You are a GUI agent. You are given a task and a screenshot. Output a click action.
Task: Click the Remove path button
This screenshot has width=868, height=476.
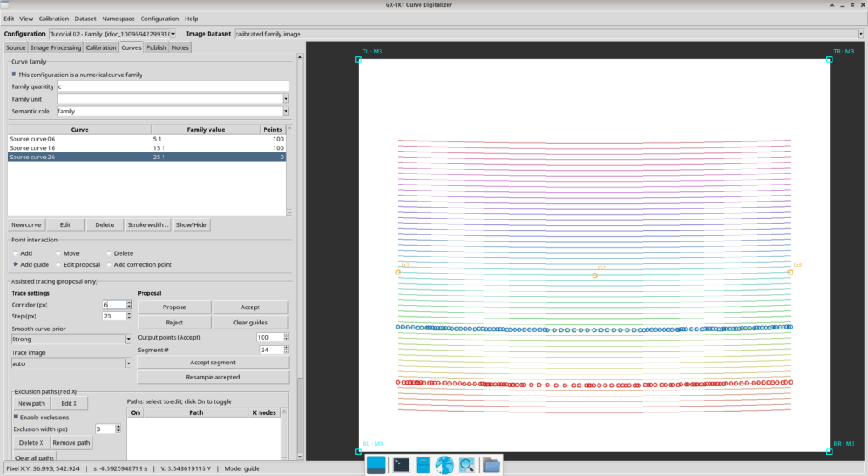(x=71, y=443)
